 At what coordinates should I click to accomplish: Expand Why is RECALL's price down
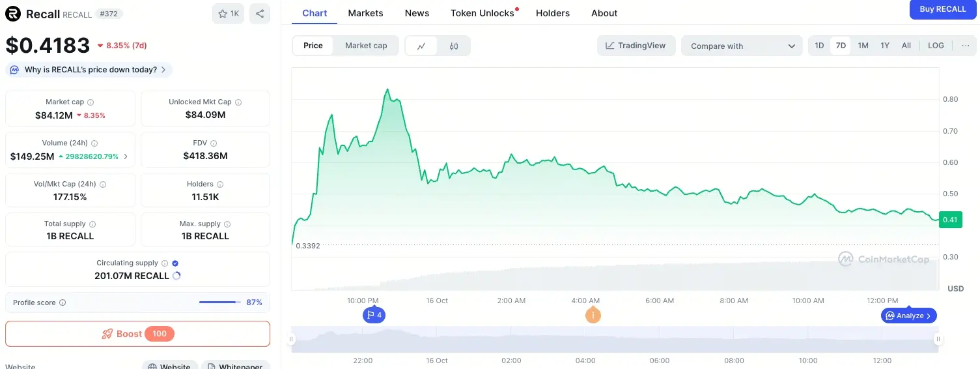pyautogui.click(x=89, y=70)
